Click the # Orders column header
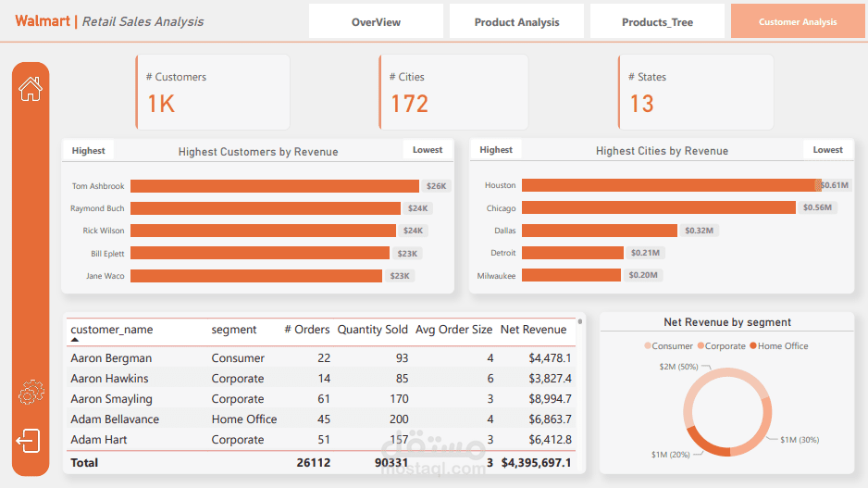Image resolution: width=868 pixels, height=488 pixels. click(x=306, y=330)
